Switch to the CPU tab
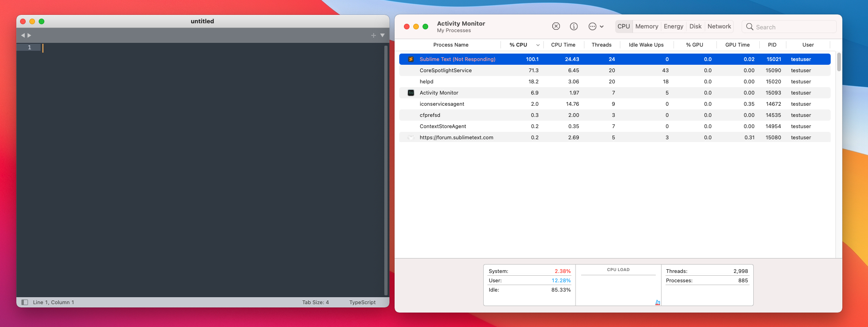 point(624,27)
